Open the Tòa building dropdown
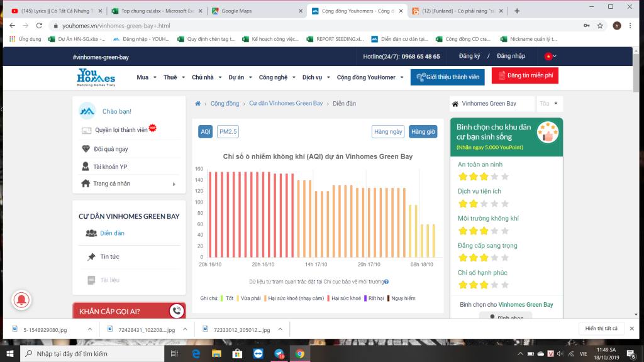 point(549,104)
